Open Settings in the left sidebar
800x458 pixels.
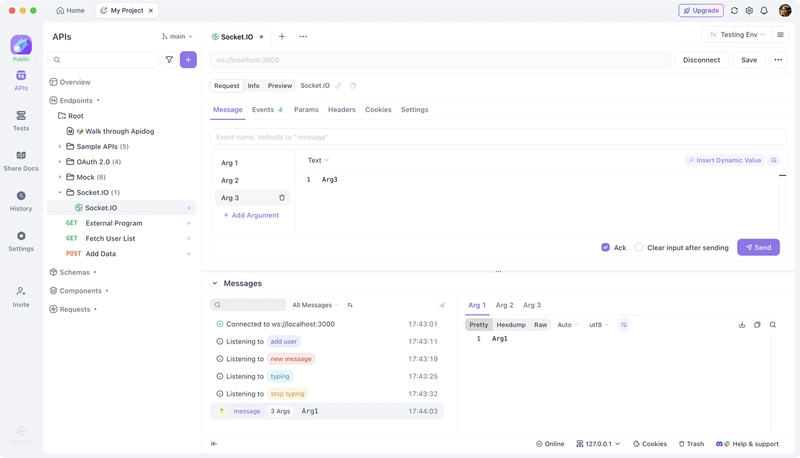(x=21, y=242)
